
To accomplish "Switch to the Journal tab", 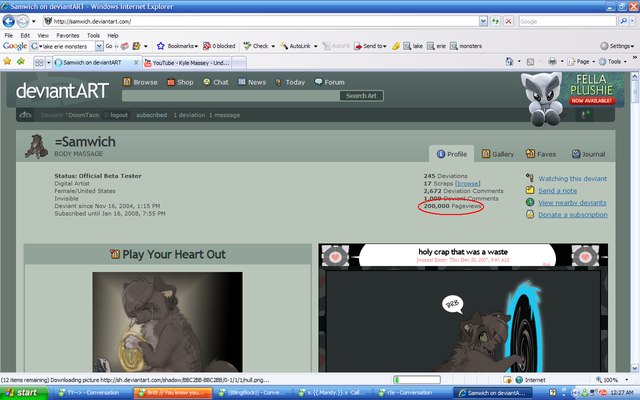I will pyautogui.click(x=588, y=154).
